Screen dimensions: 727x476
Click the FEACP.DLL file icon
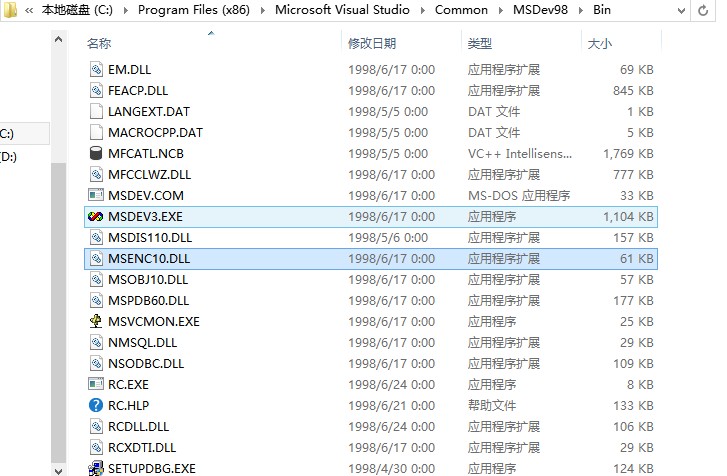pyautogui.click(x=96, y=90)
